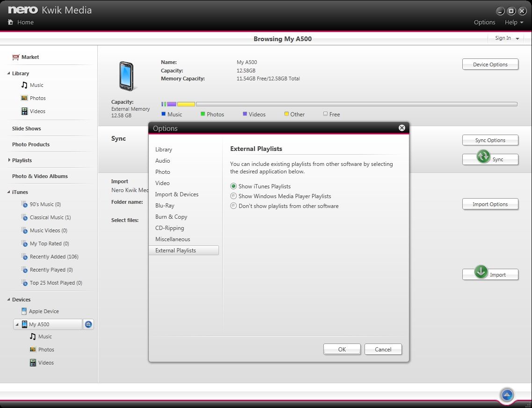Screen dimensions: 532x408
Task: Collapse the iTunes tree section
Action: pyautogui.click(x=9, y=192)
